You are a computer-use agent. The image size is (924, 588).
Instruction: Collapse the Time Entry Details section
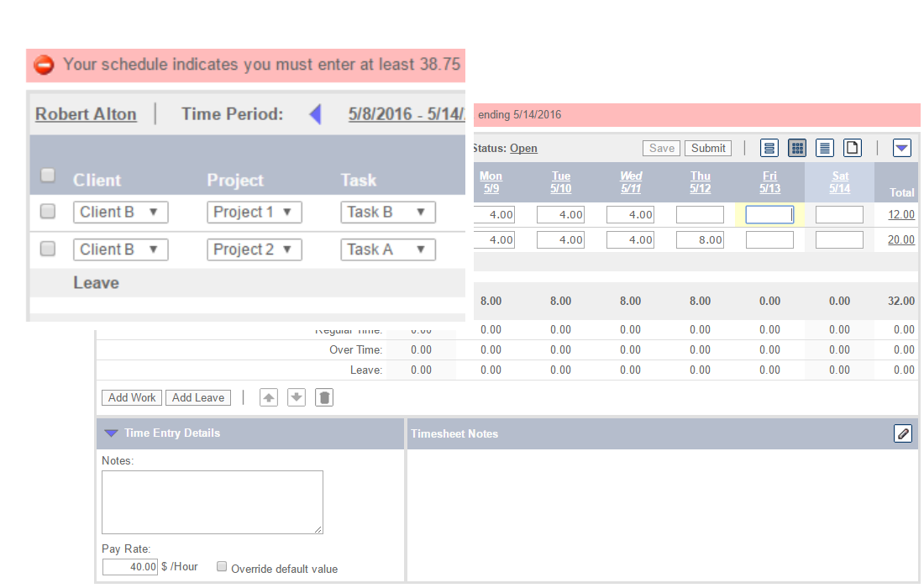pos(111,433)
